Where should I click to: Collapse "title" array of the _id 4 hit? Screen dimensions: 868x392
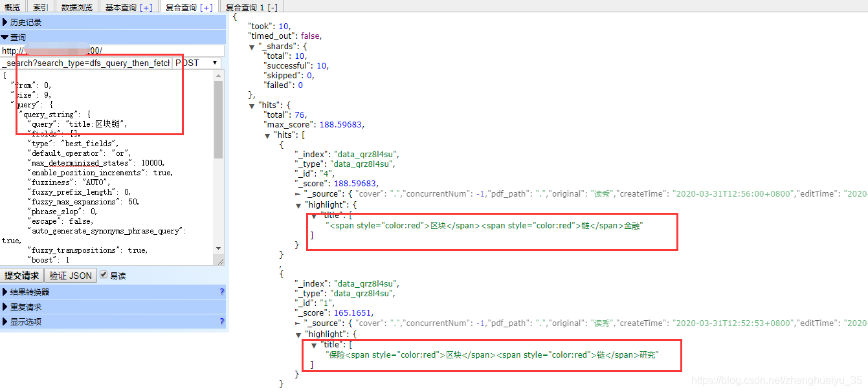(314, 215)
